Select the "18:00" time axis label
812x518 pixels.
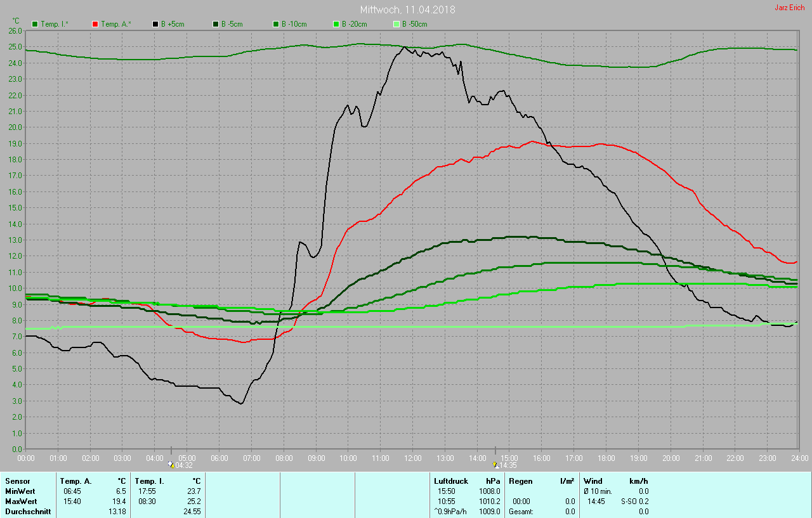pyautogui.click(x=606, y=458)
